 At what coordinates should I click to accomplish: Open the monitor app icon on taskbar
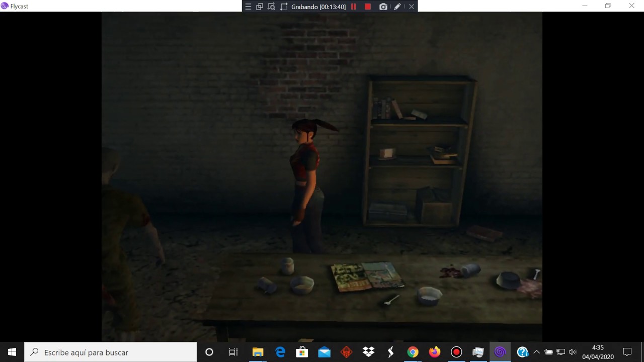pos(478,352)
